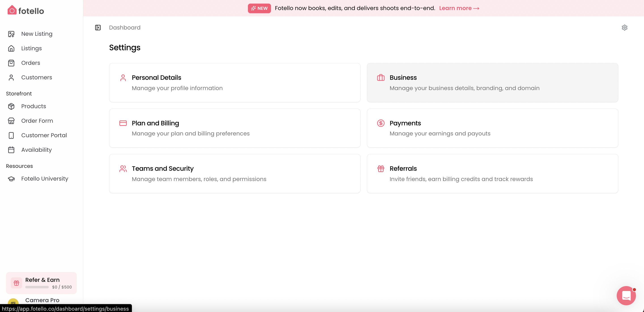Collapse the sidebar with the panel toggle icon

point(98,27)
